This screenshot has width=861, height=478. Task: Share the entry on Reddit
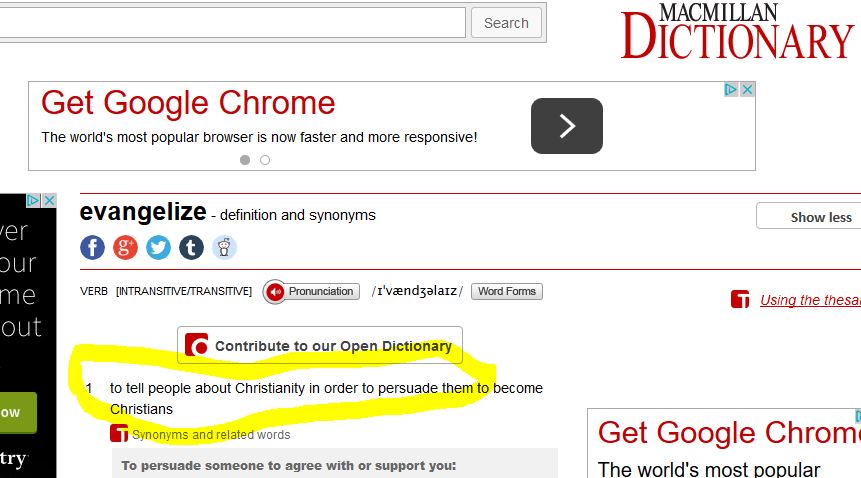pyautogui.click(x=224, y=247)
